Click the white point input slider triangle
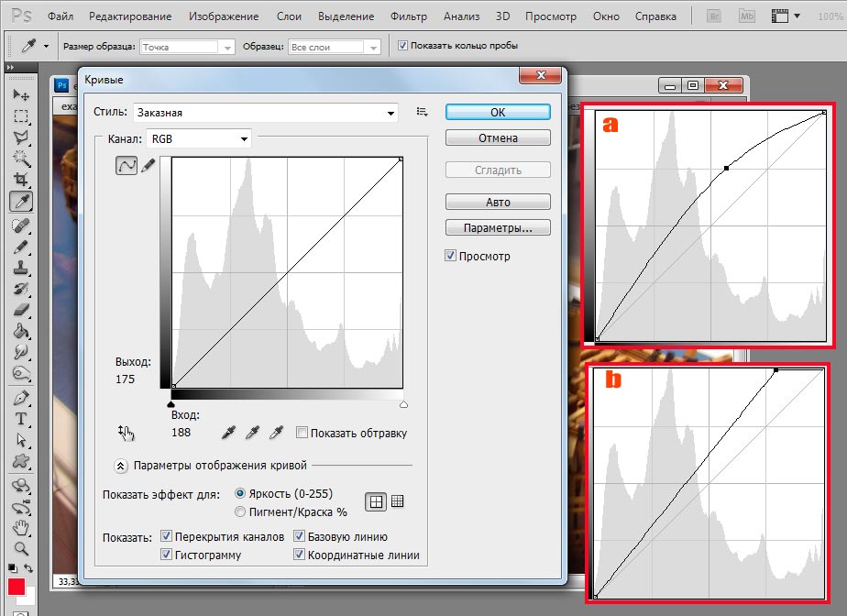Image resolution: width=847 pixels, height=616 pixels. pyautogui.click(x=403, y=403)
